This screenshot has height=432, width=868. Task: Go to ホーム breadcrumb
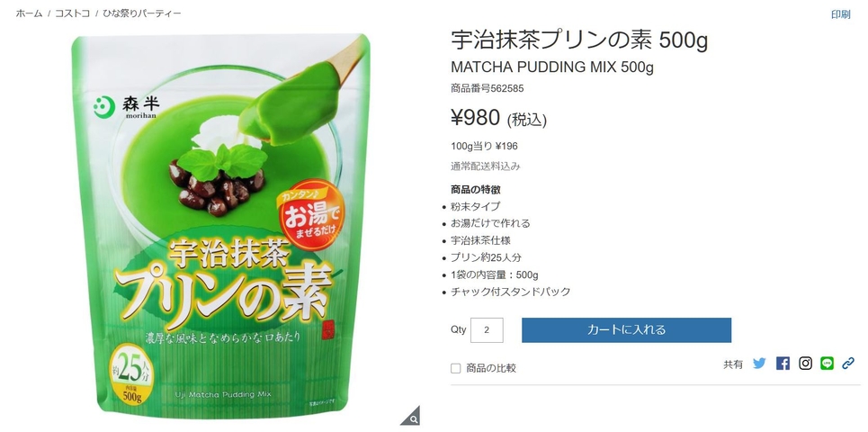(29, 13)
